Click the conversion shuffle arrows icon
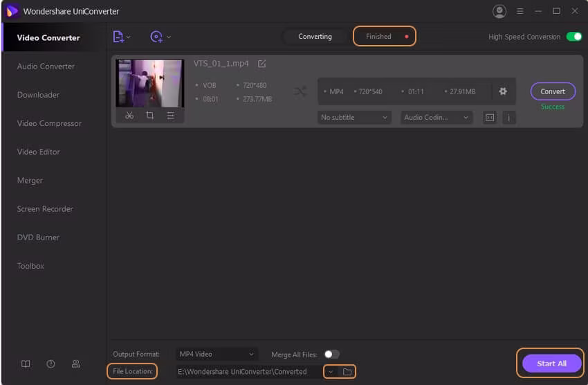The image size is (588, 385). point(300,91)
